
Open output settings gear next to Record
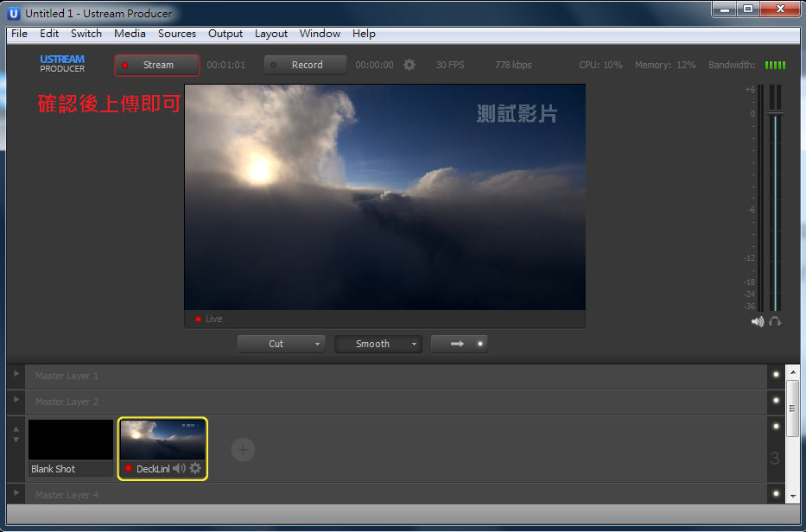click(409, 65)
